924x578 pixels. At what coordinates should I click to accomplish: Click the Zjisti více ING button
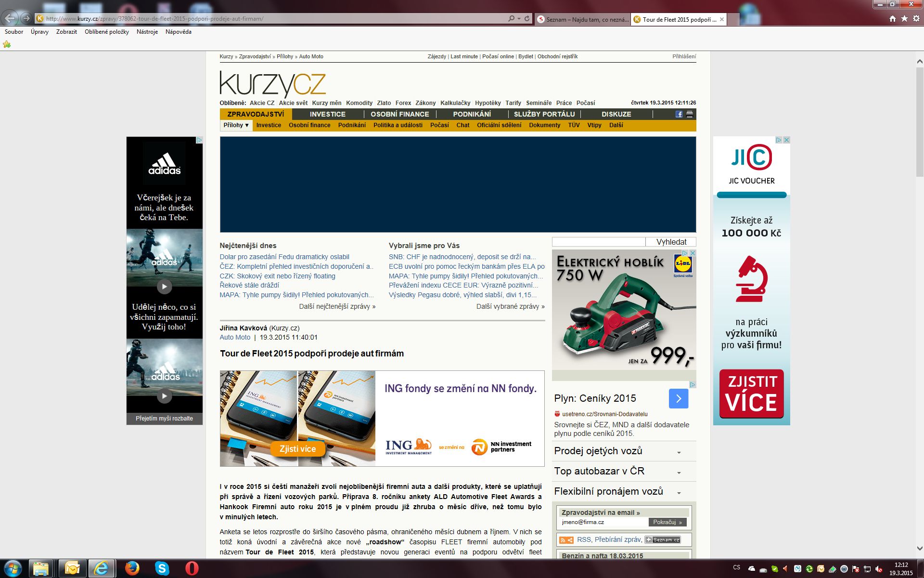tap(297, 449)
